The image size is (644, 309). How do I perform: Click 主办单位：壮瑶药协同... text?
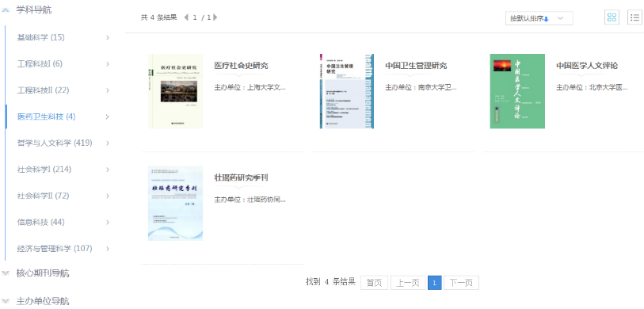click(250, 200)
